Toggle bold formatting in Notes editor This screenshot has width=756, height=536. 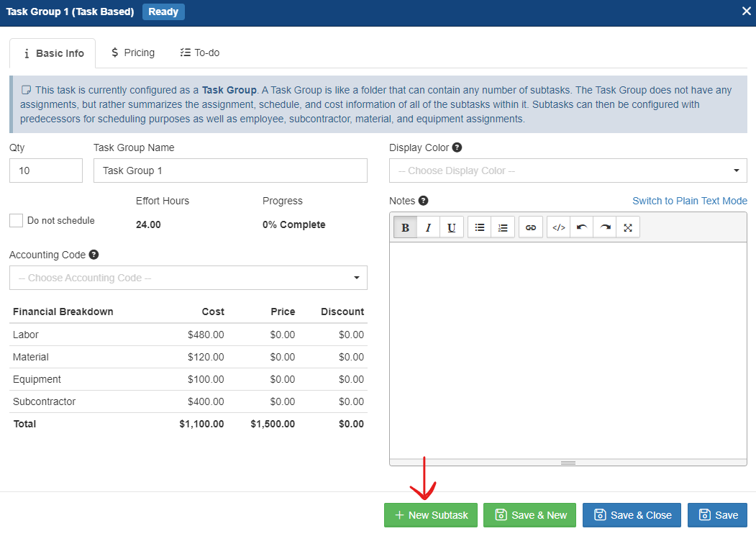coord(405,227)
